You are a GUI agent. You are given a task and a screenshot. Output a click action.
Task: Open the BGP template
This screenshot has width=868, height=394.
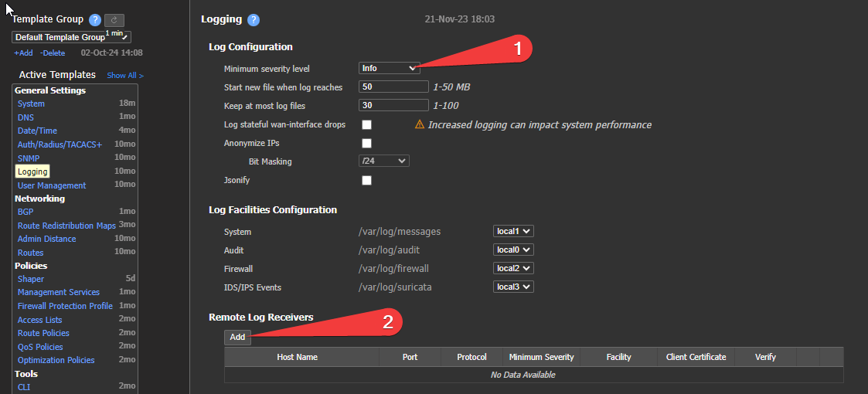[x=26, y=212]
